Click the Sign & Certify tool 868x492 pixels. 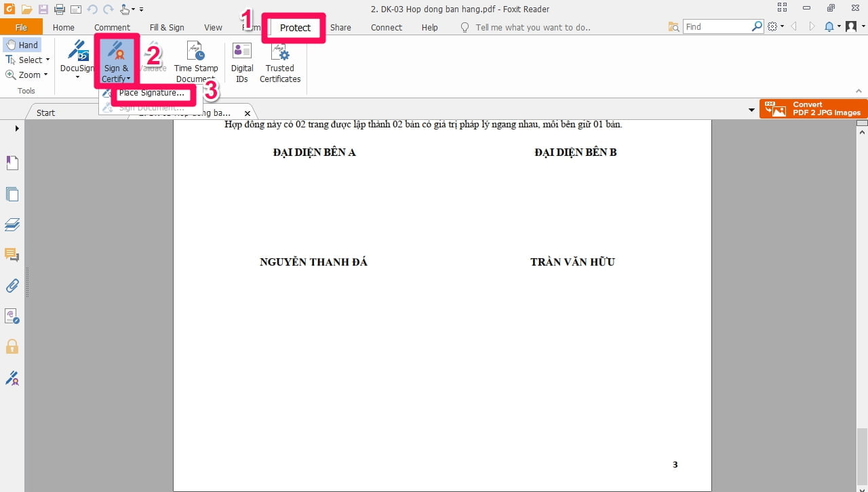click(x=116, y=61)
